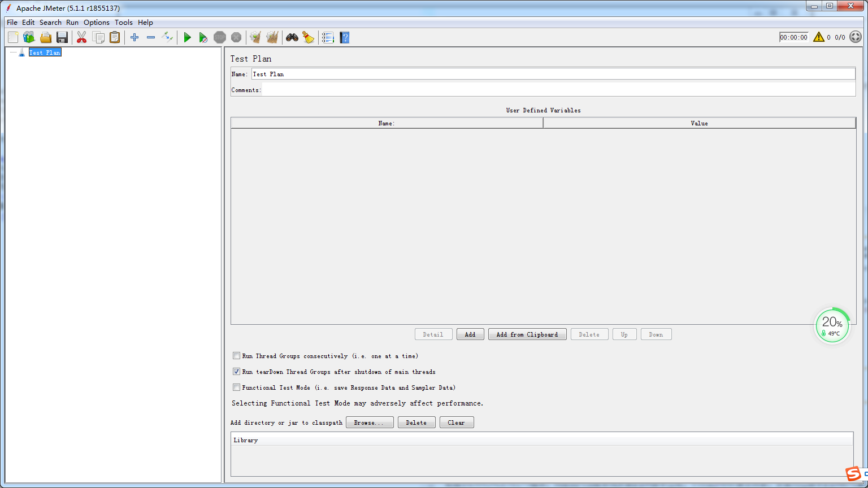Select the Test Plan tree node
868x488 pixels.
coord(45,53)
